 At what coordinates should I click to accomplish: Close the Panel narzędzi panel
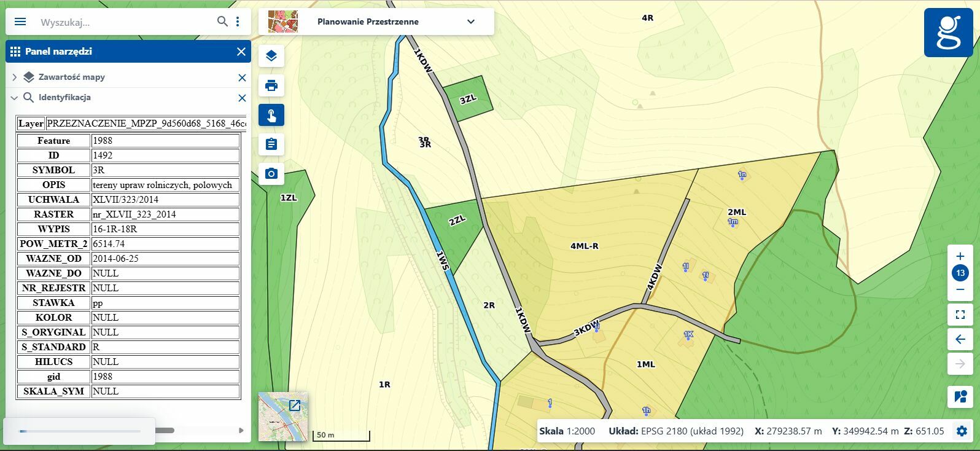241,52
